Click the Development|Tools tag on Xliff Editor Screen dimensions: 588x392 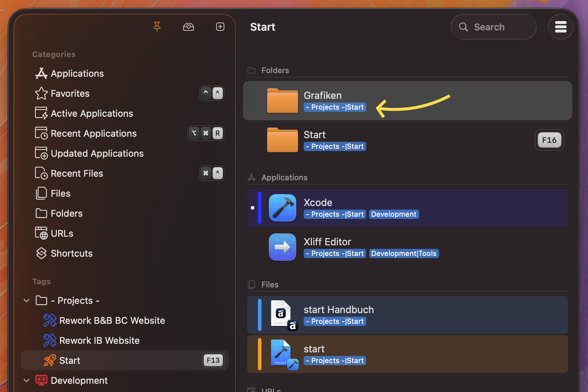404,253
